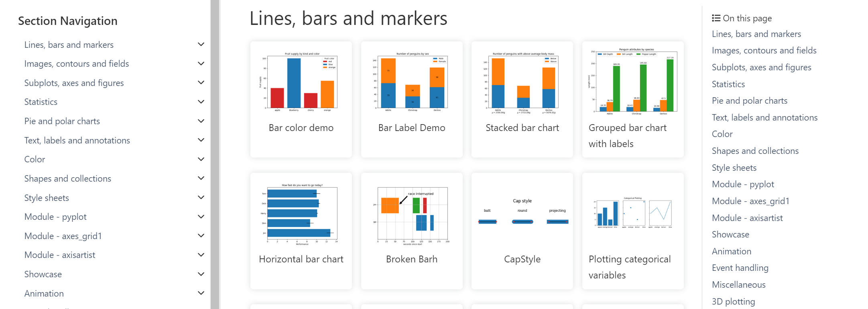
Task: Open Plotting categorical variables example
Action: click(633, 215)
